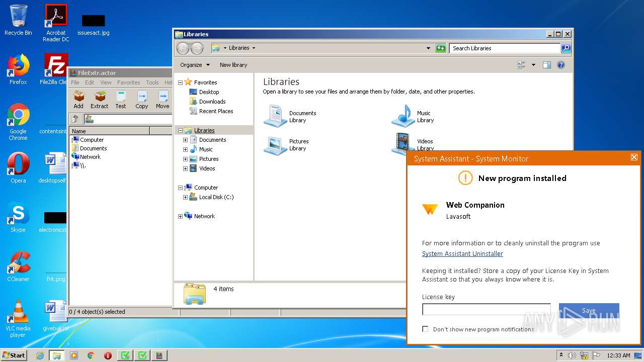Screen dimensions: 644x362
Task: Open the Favorites menu in FileExtractor
Action: (129, 82)
